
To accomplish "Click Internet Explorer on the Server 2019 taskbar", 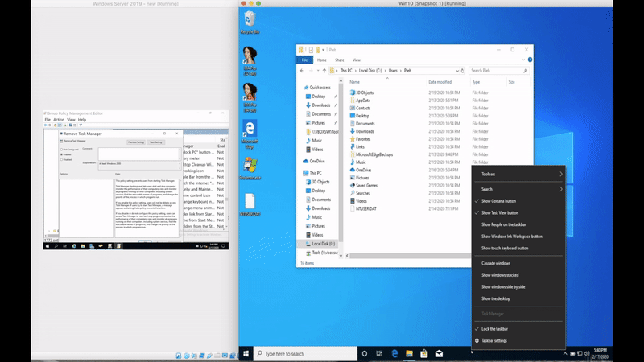I will tap(74, 246).
